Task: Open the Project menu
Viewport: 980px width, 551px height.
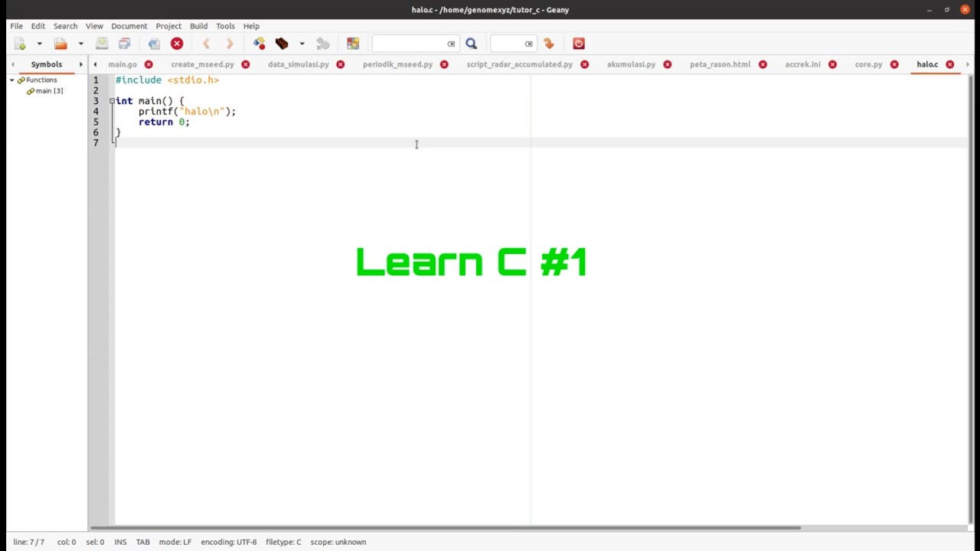Action: click(168, 26)
